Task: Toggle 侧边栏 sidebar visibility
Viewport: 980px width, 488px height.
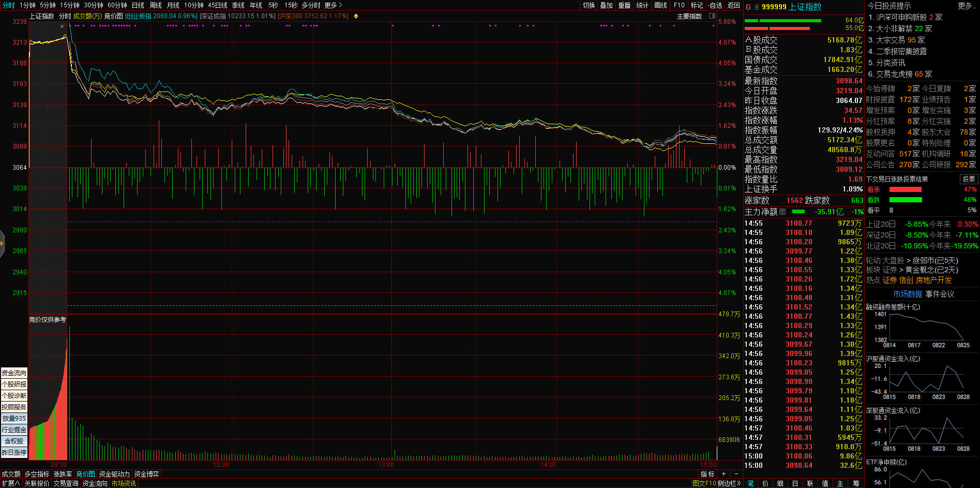Action: pos(729,483)
